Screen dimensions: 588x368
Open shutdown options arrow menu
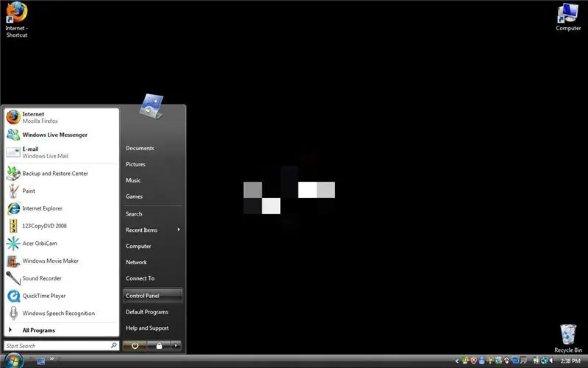pyautogui.click(x=176, y=345)
